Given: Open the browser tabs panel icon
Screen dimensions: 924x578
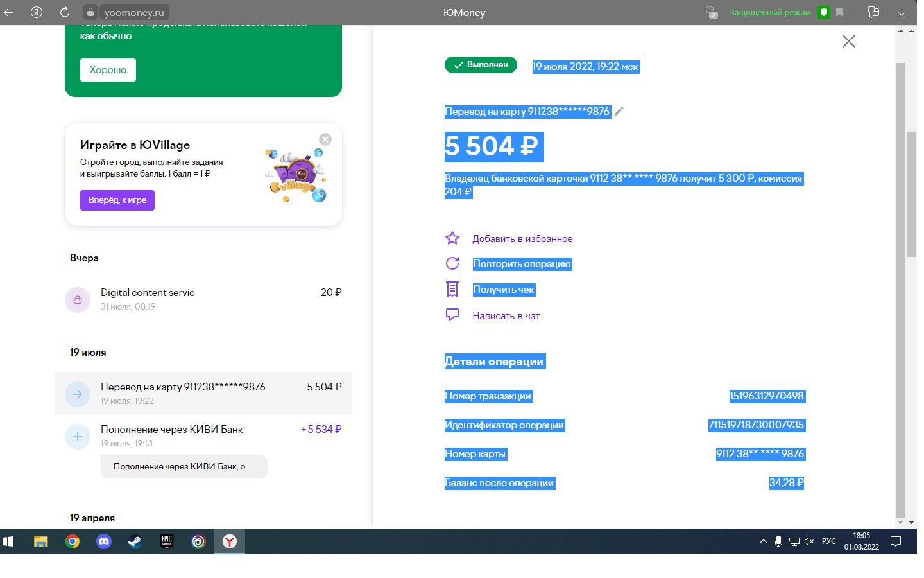Looking at the screenshot, I should coord(873,12).
